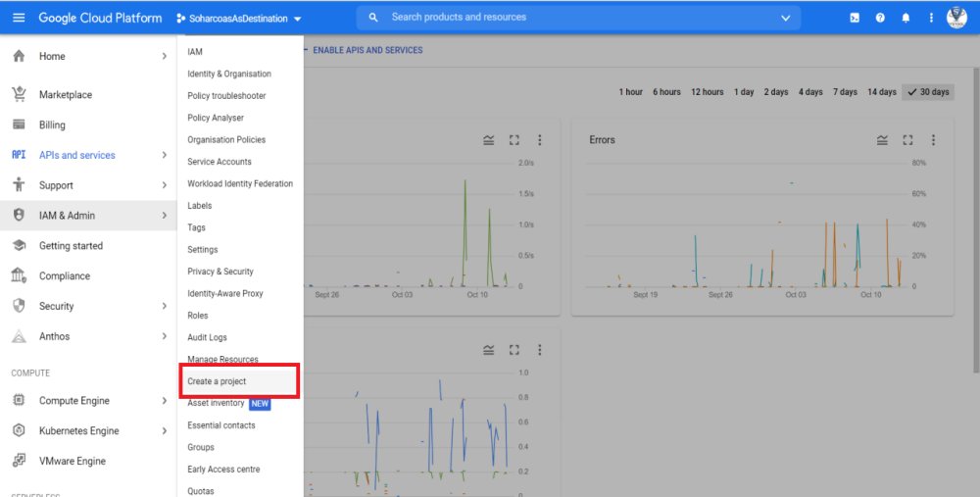980x497 pixels.
Task: Expand the Support submenu chevron
Action: [165, 185]
